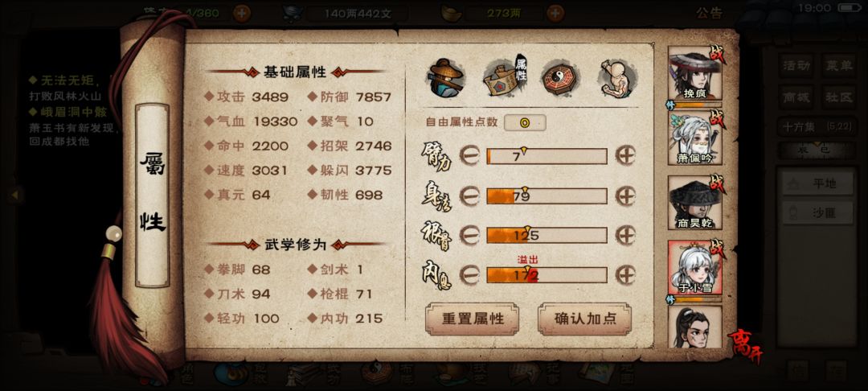The image size is (868, 391).
Task: Open the 公告 announcements tab
Action: click(x=710, y=14)
